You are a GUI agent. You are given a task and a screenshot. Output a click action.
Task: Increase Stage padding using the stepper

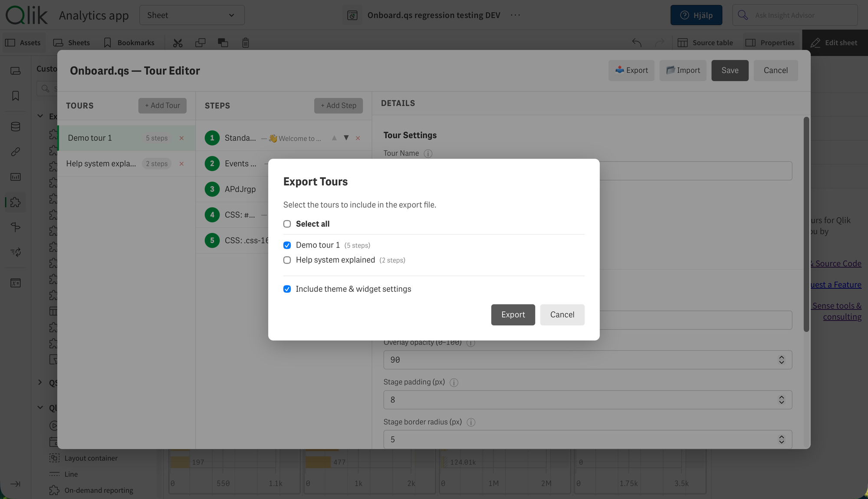[x=781, y=397]
